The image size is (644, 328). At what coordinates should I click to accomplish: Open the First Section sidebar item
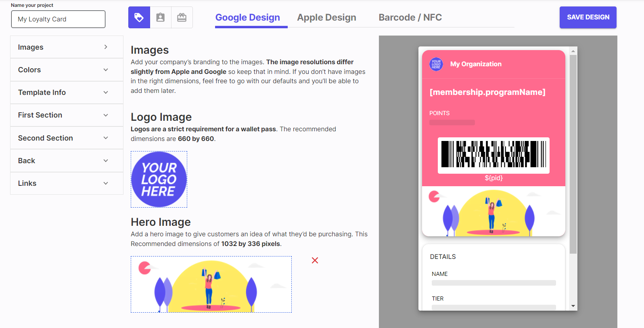67,115
